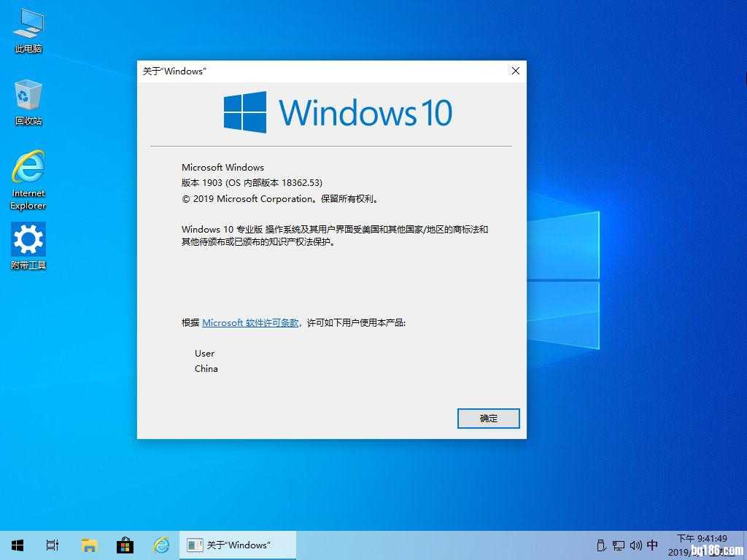Image resolution: width=747 pixels, height=560 pixels.
Task: Select the 回收站 Recycle Bin icon
Action: pyautogui.click(x=28, y=102)
